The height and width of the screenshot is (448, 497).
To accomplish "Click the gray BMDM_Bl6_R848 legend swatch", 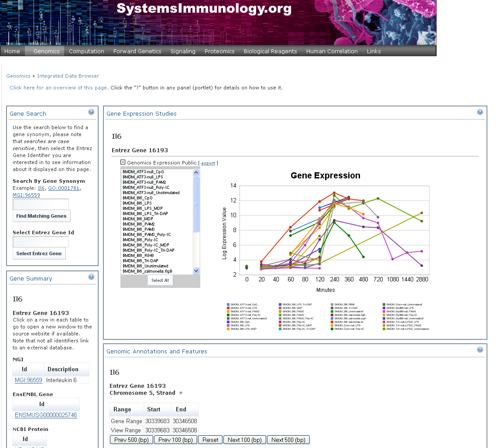I will click(332, 304).
